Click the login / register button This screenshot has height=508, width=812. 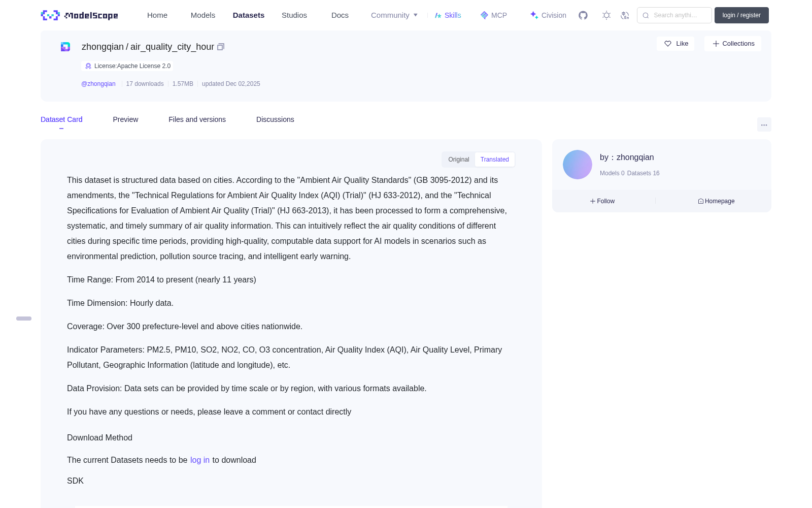coord(741,15)
